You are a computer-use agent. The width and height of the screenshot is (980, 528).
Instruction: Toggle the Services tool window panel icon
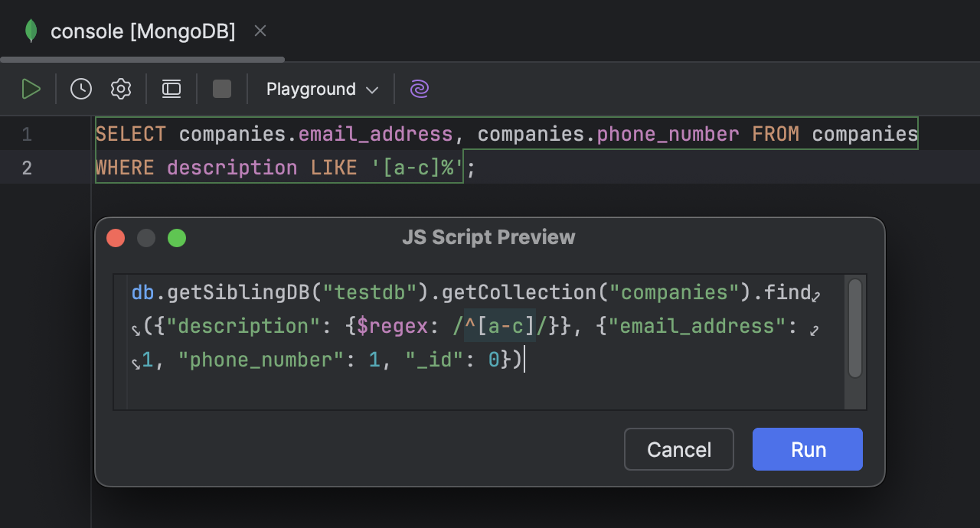click(x=171, y=88)
